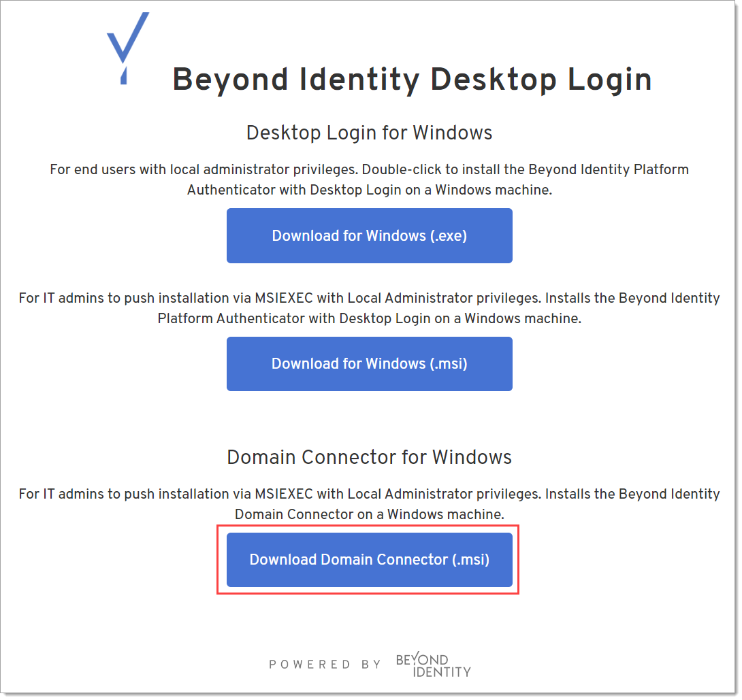Viewport: 742px width, 700px height.
Task: Select the Domain Connector for Windows heading
Action: coord(369,457)
